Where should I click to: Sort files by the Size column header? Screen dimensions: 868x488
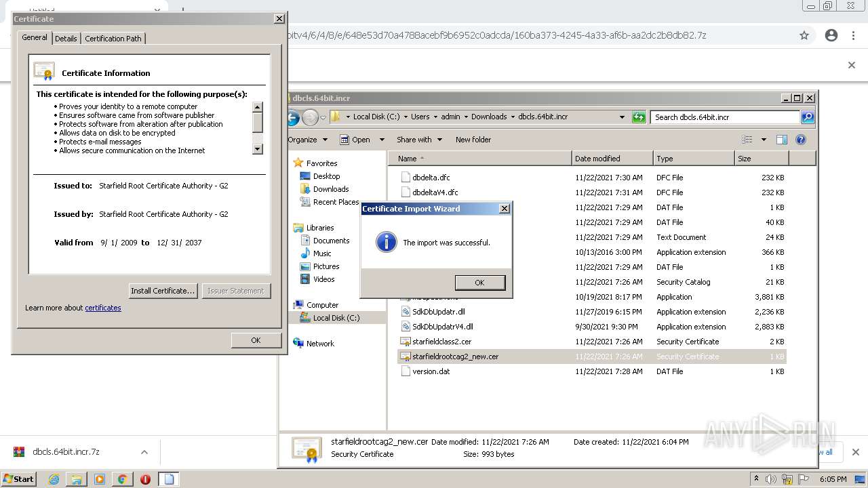coord(762,159)
